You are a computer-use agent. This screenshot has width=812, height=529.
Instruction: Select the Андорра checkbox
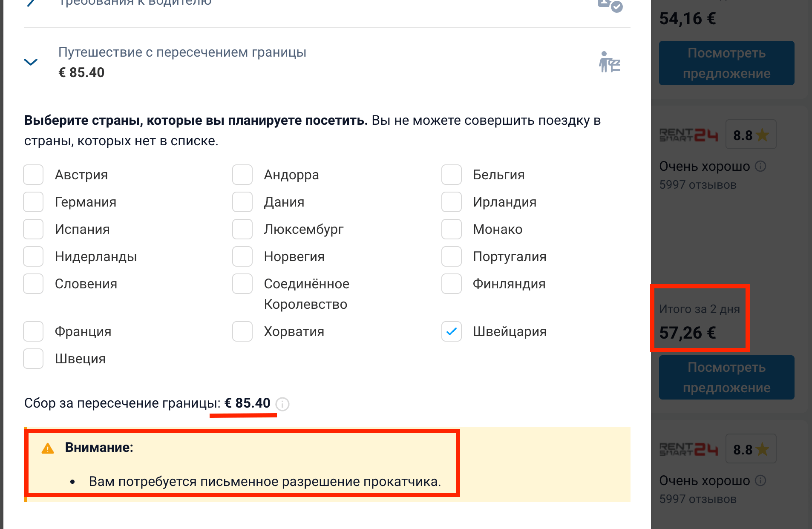[242, 175]
